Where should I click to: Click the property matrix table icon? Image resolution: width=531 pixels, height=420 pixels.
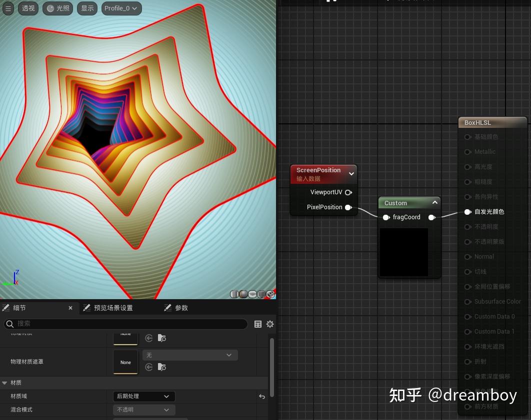click(x=258, y=324)
